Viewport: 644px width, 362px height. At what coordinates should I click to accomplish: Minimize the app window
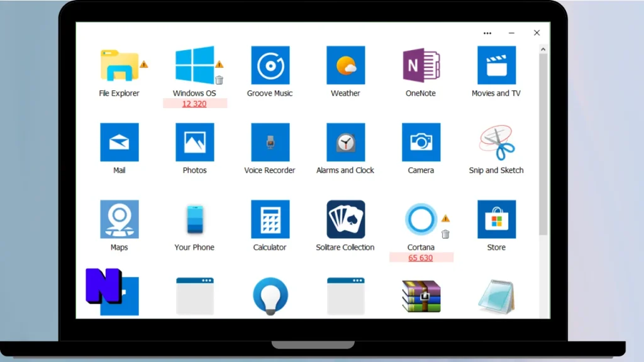(511, 33)
